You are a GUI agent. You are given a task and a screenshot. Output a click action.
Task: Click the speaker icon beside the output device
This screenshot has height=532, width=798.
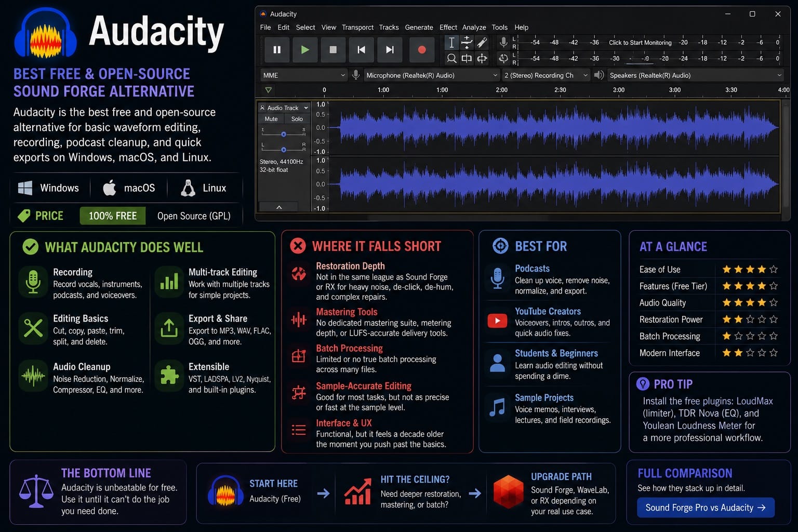click(598, 75)
